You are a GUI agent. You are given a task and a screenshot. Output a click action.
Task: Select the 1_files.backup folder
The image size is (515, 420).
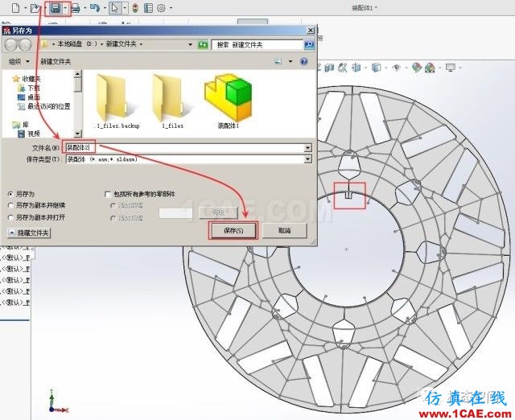point(118,102)
